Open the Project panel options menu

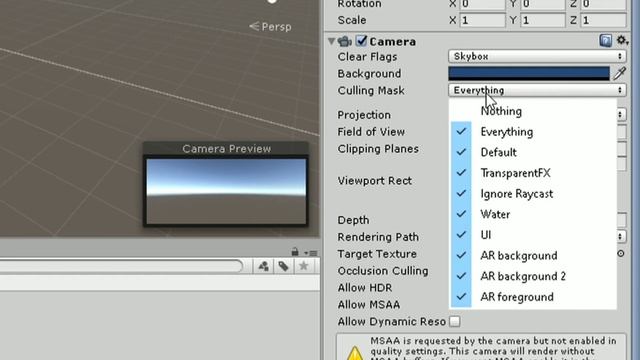(311, 253)
